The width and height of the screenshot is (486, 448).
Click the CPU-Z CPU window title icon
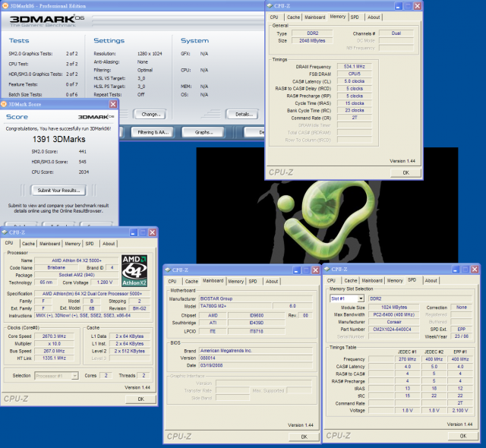5,232
